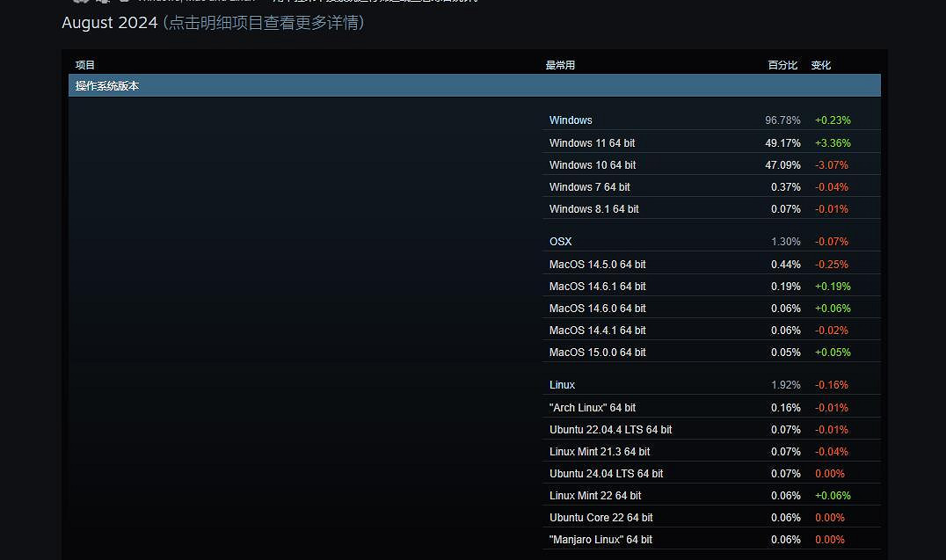Click the 百分比 column header
This screenshot has width=946, height=560.
(782, 64)
